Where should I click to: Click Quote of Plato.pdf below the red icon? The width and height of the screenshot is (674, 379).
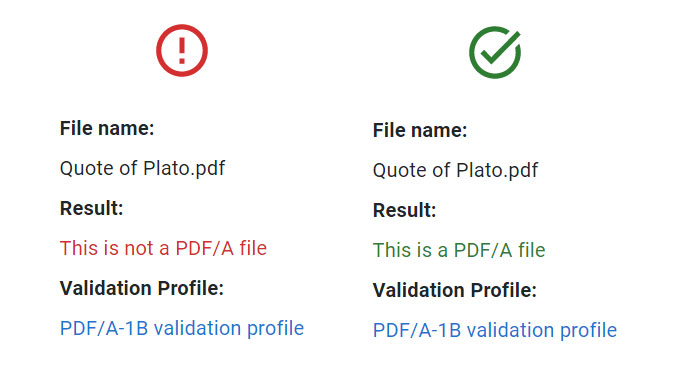tap(142, 168)
